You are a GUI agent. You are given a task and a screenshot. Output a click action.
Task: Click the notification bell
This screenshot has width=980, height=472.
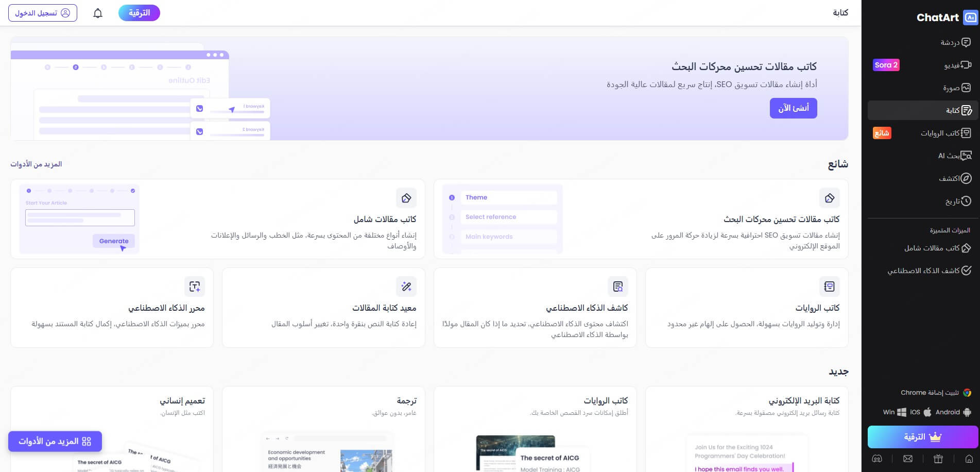click(x=98, y=13)
